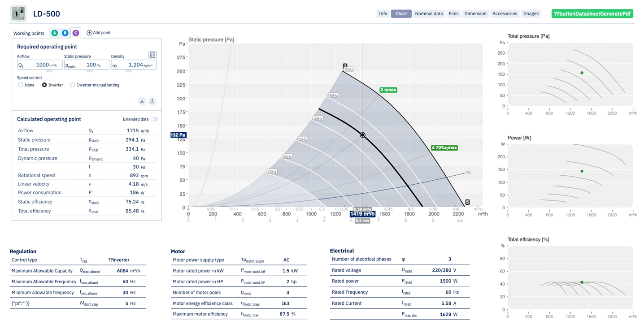Screen dimensions: 644x329
Task: Switch to the Nominal data tab
Action: pos(429,13)
